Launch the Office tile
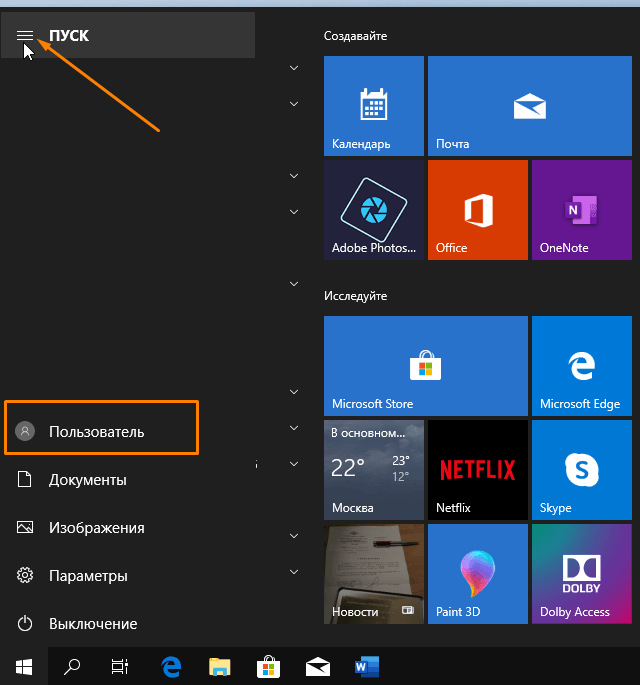The width and height of the screenshot is (640, 685). 477,210
